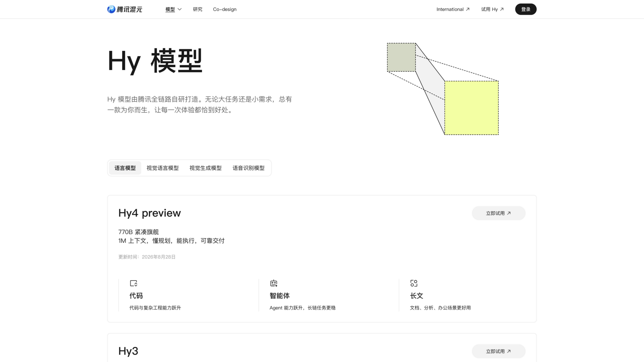Switch to the 语音识别模型 tab
This screenshot has width=644, height=362.
tap(249, 168)
